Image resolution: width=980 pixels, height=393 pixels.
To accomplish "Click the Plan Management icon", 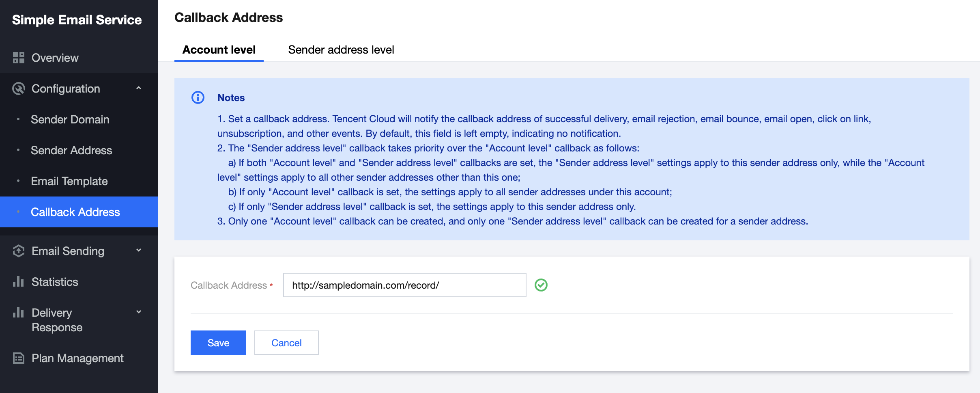I will pyautogui.click(x=19, y=358).
